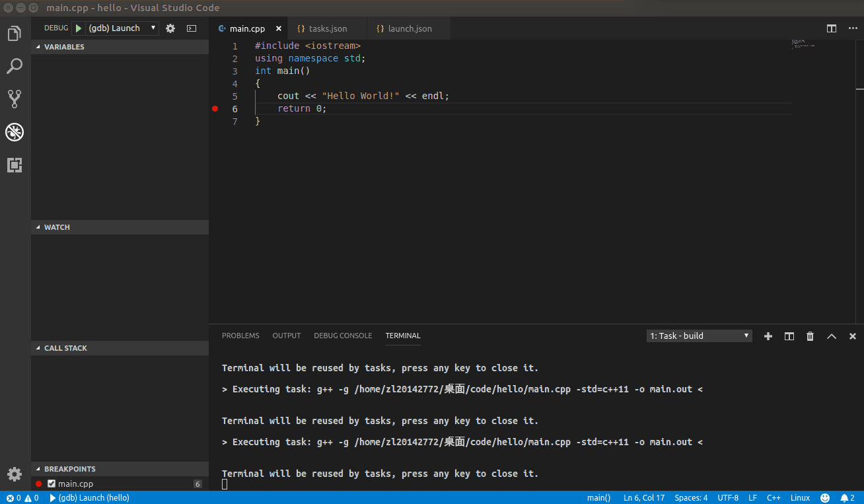Viewport: 864px width, 504px height.
Task: Open the Extensions view icon
Action: (x=15, y=165)
